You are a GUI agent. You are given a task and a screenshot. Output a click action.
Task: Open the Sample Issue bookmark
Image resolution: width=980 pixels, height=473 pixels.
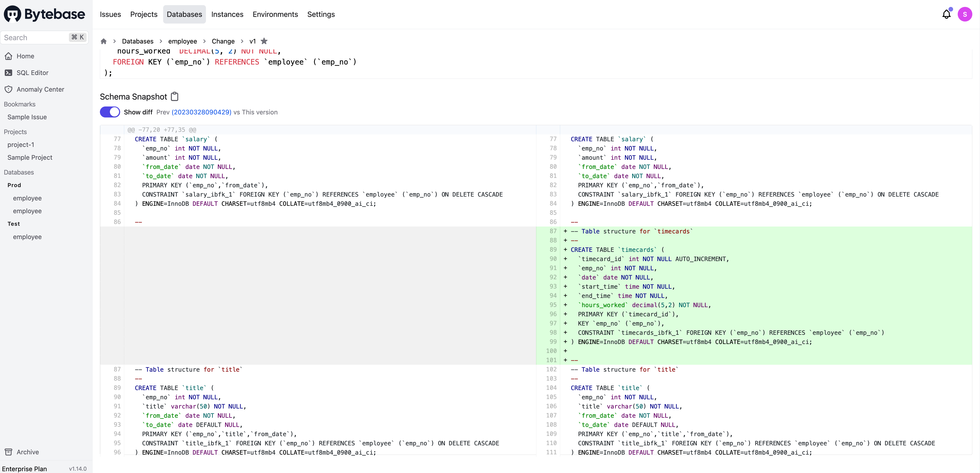27,117
